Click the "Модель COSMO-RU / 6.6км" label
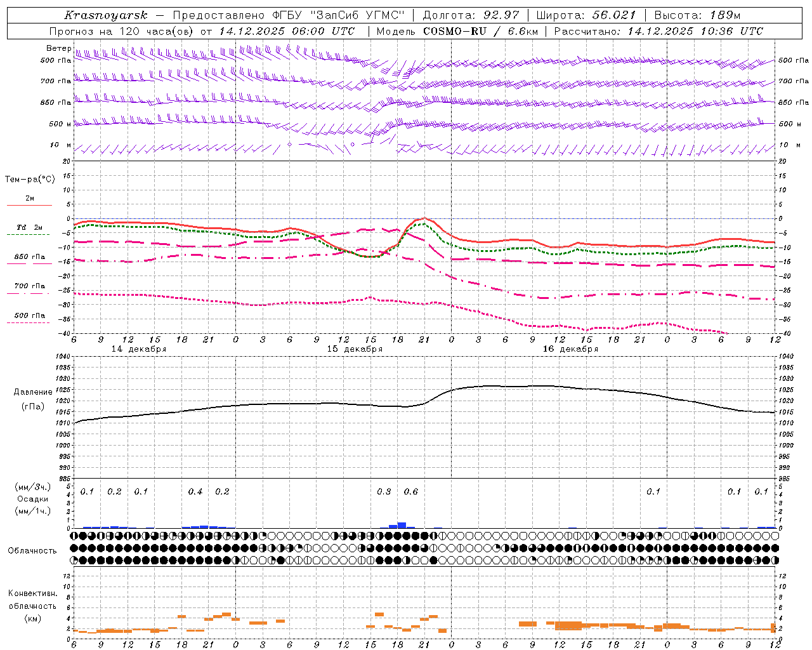Viewport: 812px width, 650px height. (457, 31)
